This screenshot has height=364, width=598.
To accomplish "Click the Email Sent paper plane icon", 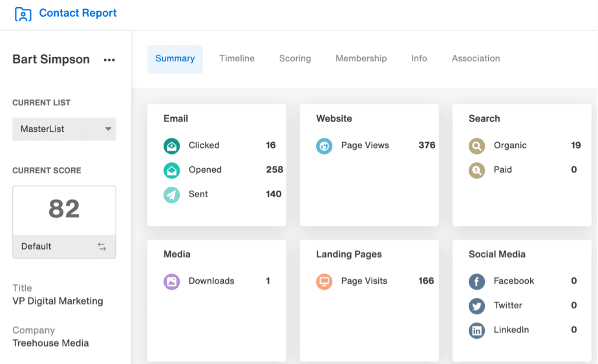I will [171, 195].
